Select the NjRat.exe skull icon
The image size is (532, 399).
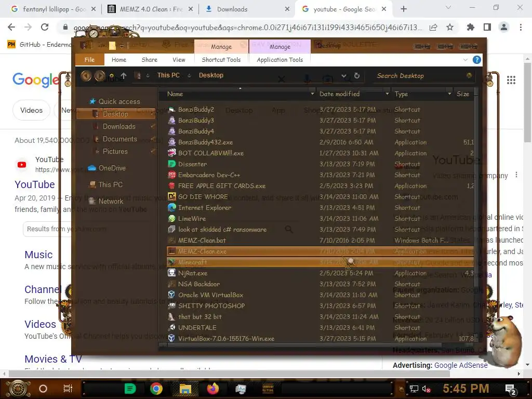click(171, 273)
